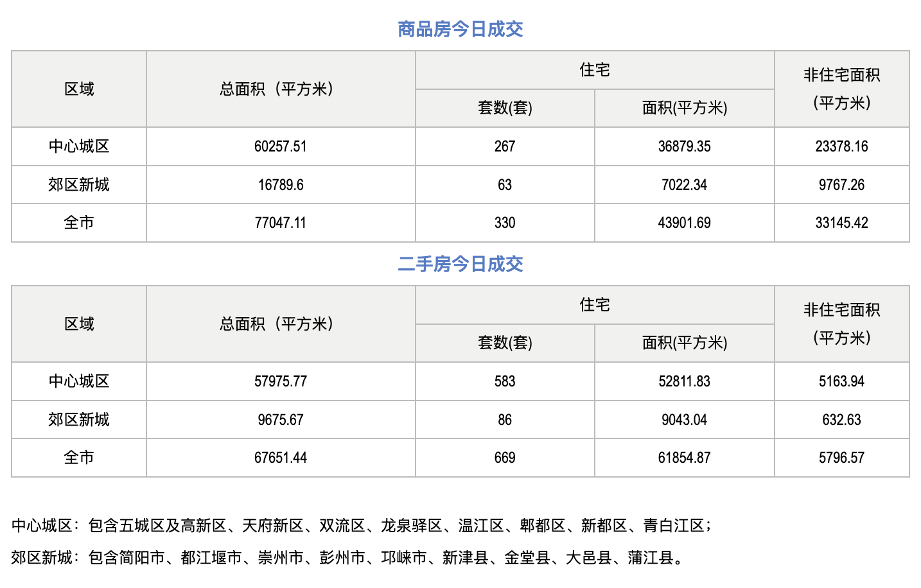Select the value 7022.34
The height and width of the screenshot is (588, 921).
(x=685, y=185)
